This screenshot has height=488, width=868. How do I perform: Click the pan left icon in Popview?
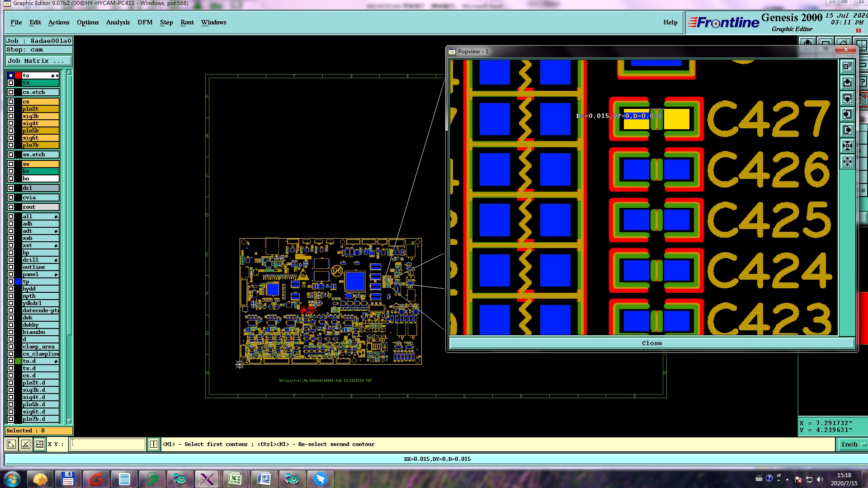(847, 114)
